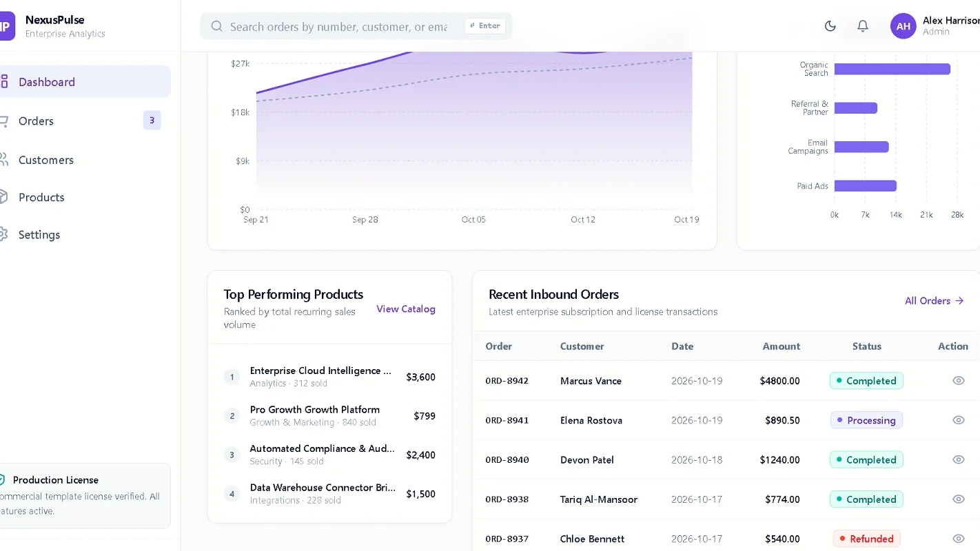Open Enterprise Cloud Intelligence product row
This screenshot has height=551, width=980.
point(329,377)
